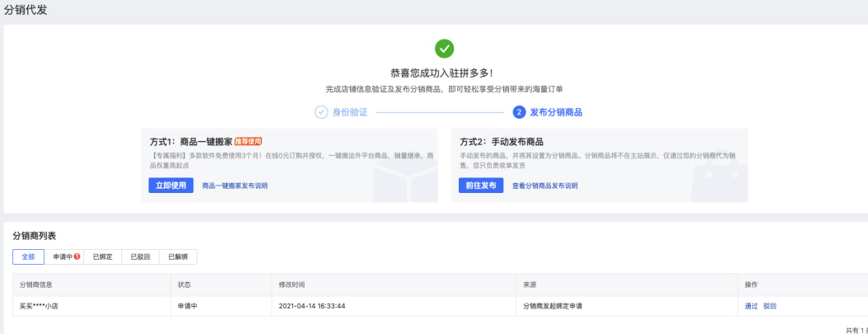View the 已解绑 tab

(x=177, y=257)
